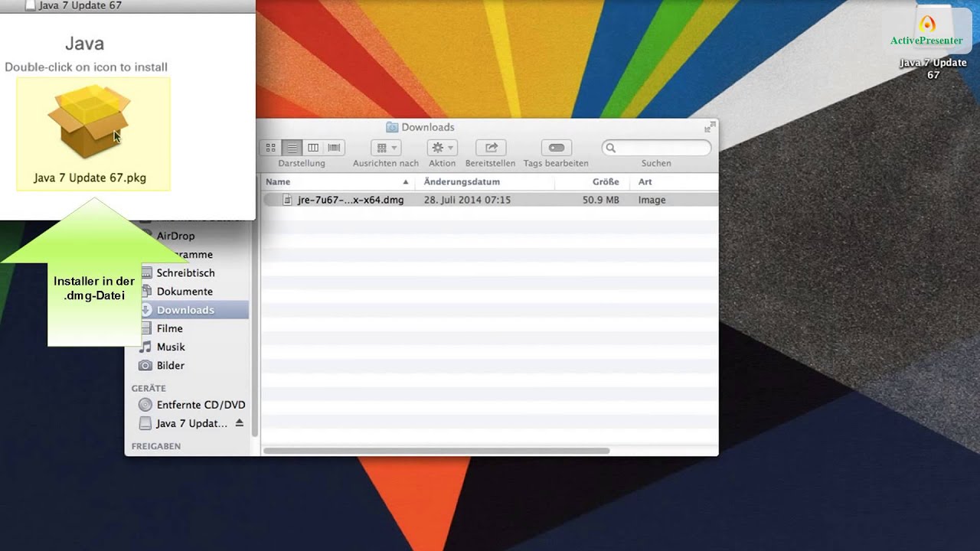
Task: Click the 50.9 MB size cell
Action: 600,200
